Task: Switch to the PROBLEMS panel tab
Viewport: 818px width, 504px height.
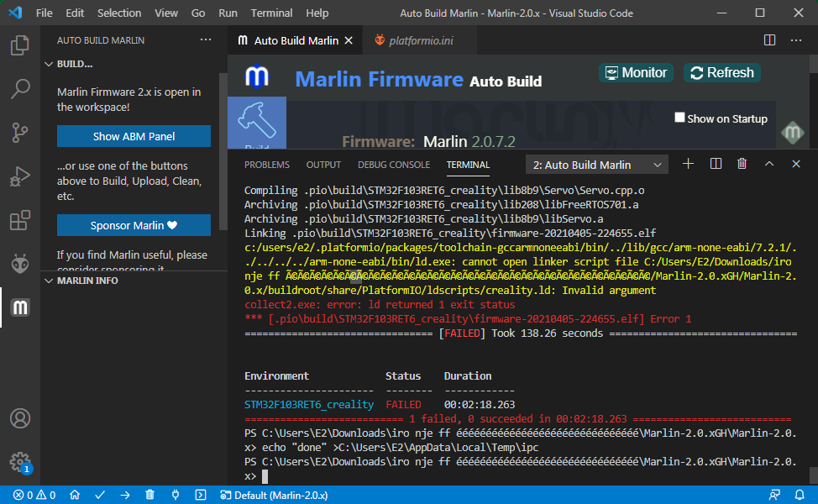Action: (266, 165)
